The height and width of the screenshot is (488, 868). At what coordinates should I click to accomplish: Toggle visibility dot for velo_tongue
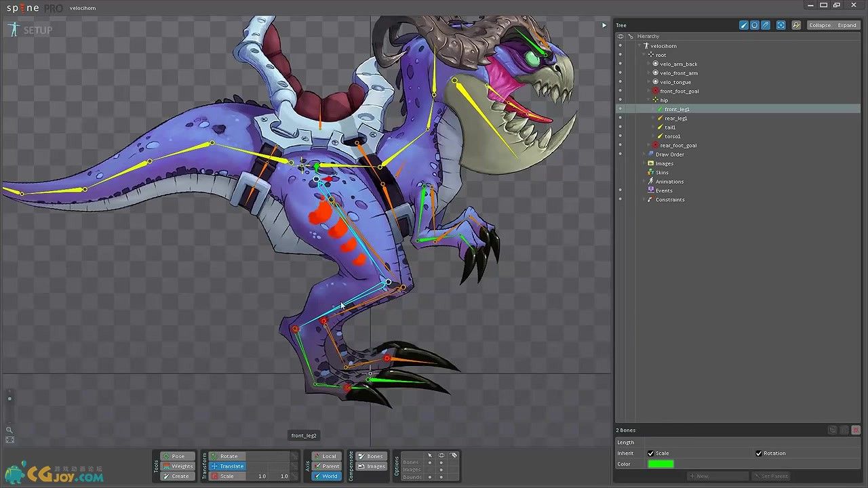[x=620, y=82]
